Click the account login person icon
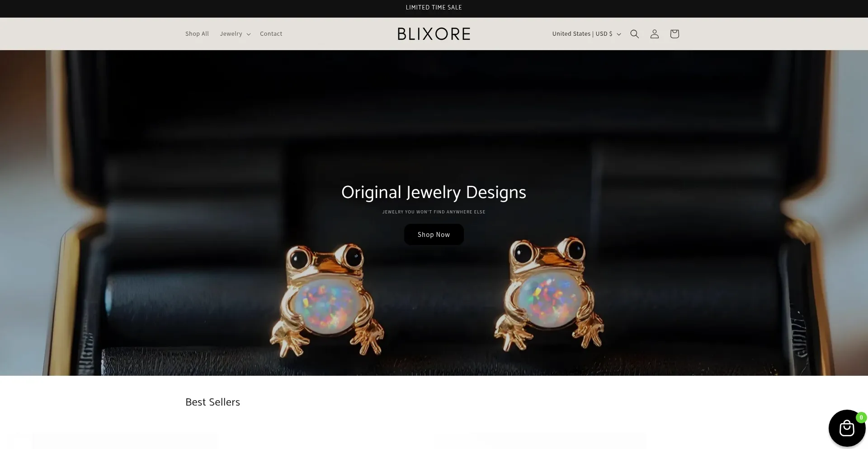This screenshot has height=449, width=868. pos(654,34)
